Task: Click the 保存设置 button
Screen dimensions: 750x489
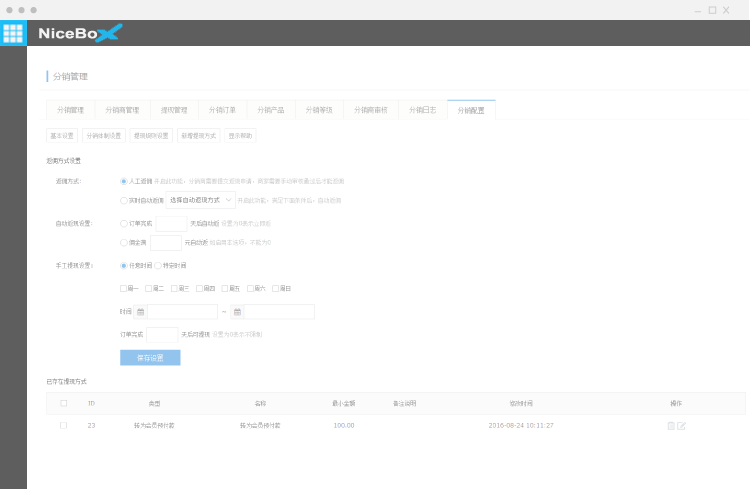Action: click(x=150, y=357)
